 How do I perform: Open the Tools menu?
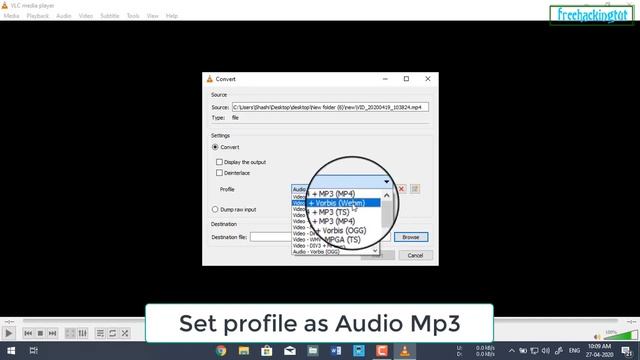click(x=133, y=16)
